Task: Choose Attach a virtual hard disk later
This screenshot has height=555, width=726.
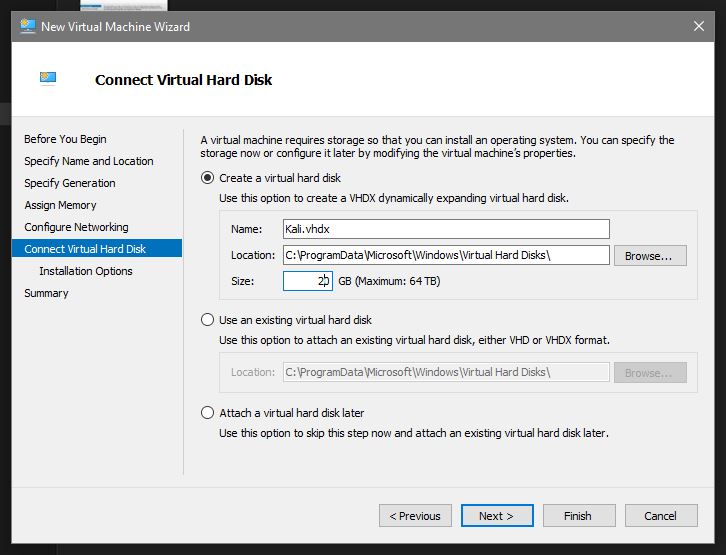Action: tap(208, 413)
